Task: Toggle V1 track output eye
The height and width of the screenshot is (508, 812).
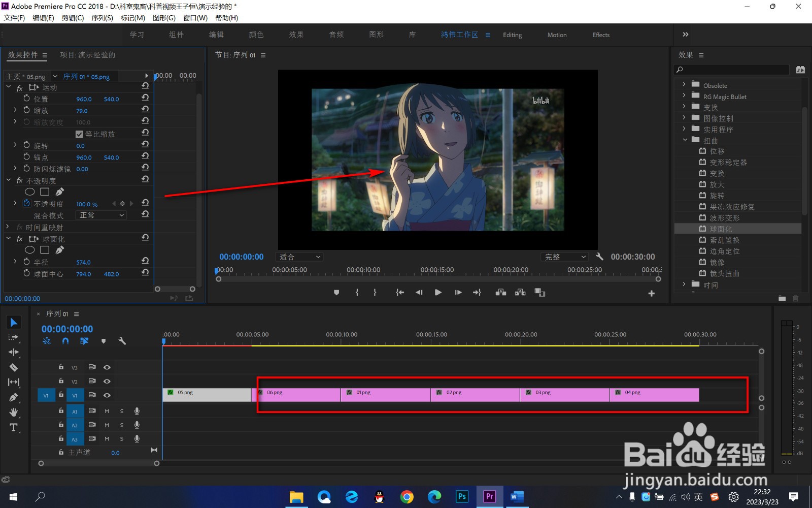Action: (107, 395)
